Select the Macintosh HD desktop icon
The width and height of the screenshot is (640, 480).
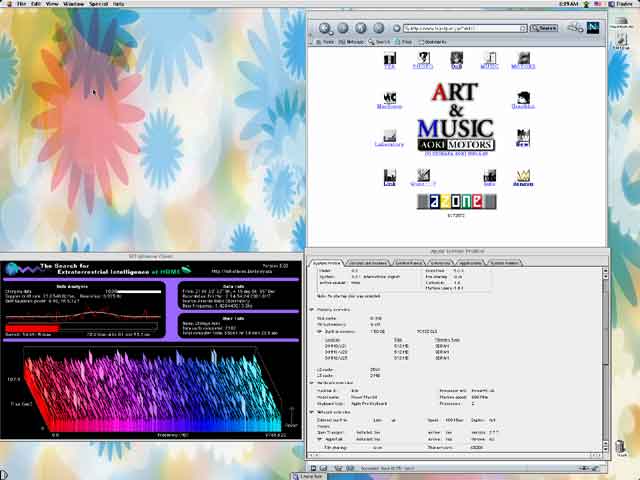[x=621, y=23]
